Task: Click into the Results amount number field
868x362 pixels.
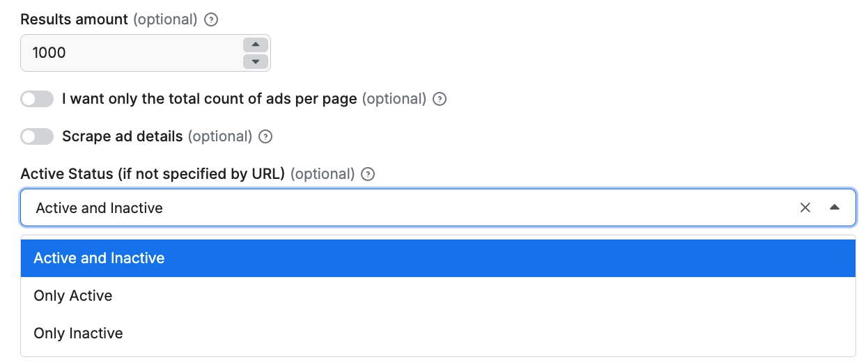Action: click(125, 53)
